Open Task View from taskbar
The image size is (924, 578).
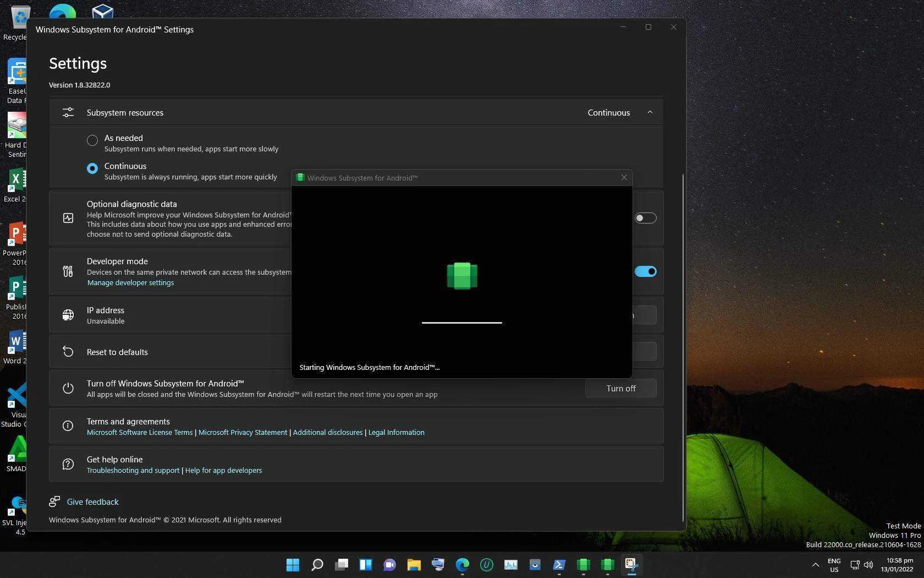click(x=342, y=565)
